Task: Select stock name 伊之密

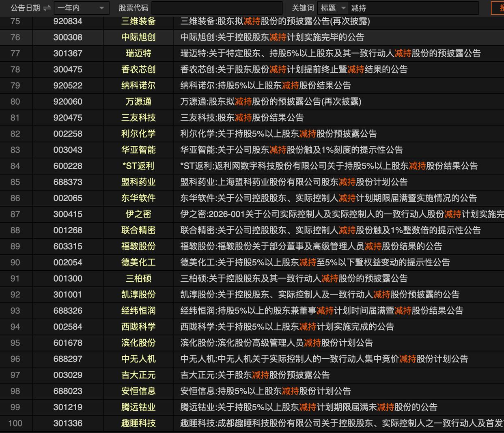Action: pos(138,214)
